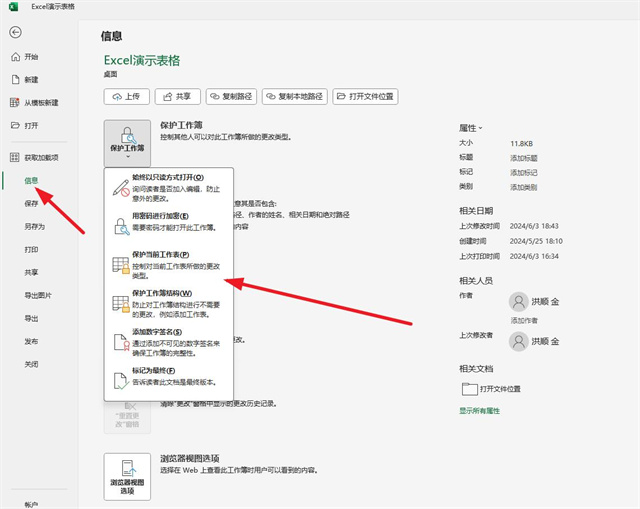Click the back arrow icon
Screen dimensions: 640x509
point(16,32)
